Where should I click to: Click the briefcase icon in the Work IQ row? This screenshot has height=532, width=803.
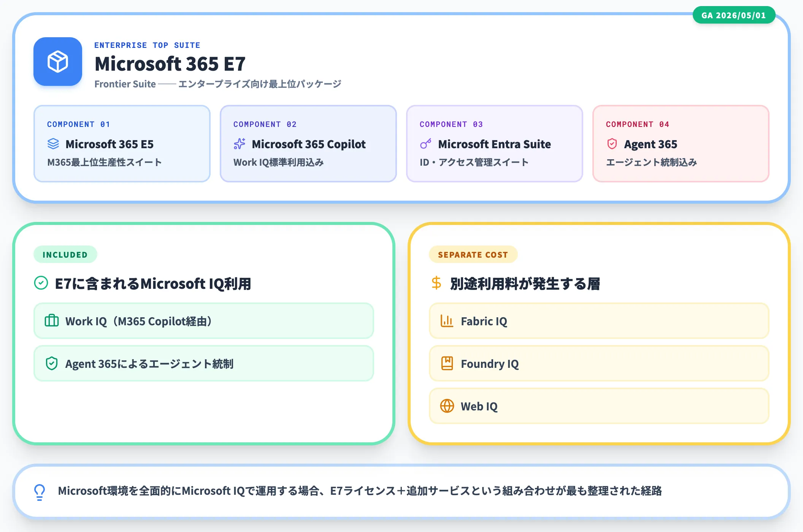pyautogui.click(x=52, y=321)
